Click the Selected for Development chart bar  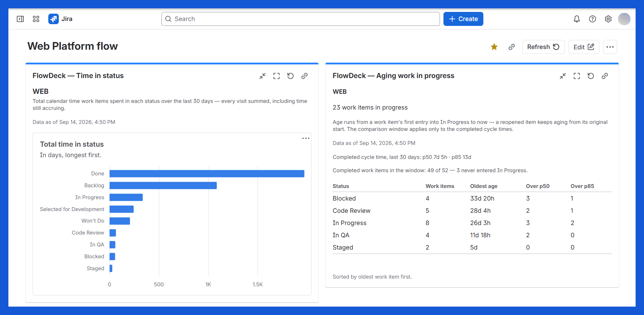[x=121, y=209]
